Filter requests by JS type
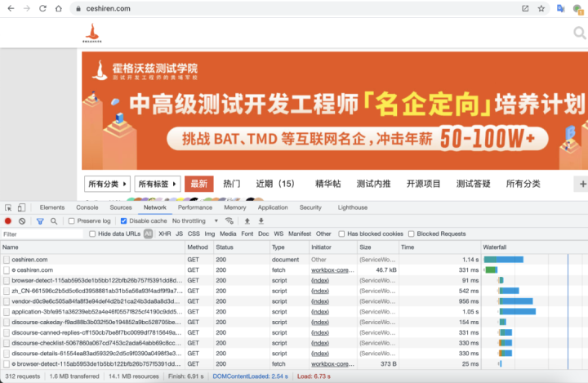The width and height of the screenshot is (588, 383). pos(179,234)
